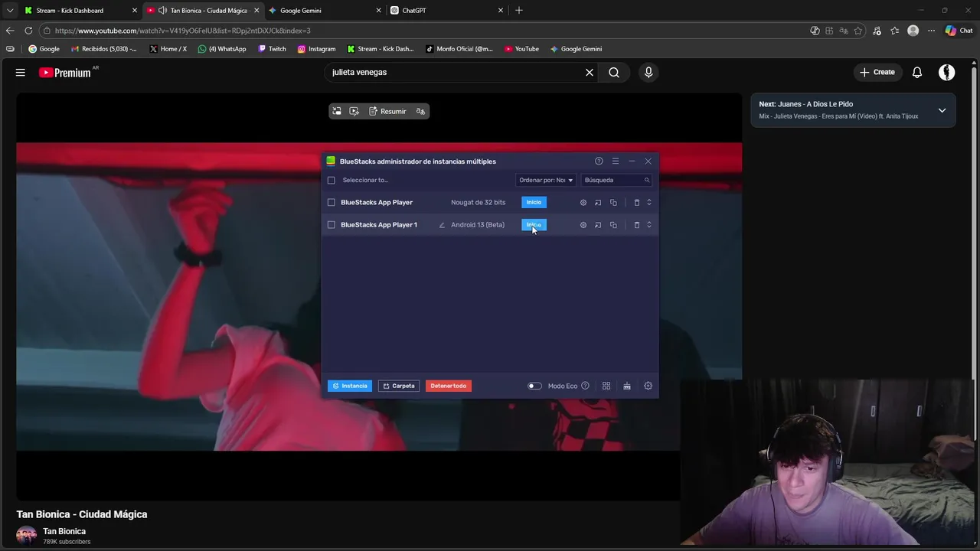The image size is (980, 551).
Task: Open disk cleanup broom icon in BlueStacks
Action: 627,386
